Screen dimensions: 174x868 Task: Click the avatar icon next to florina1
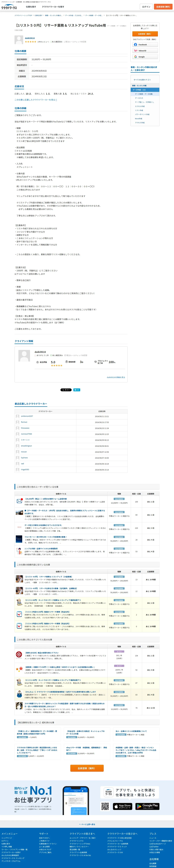click(x=18, y=422)
